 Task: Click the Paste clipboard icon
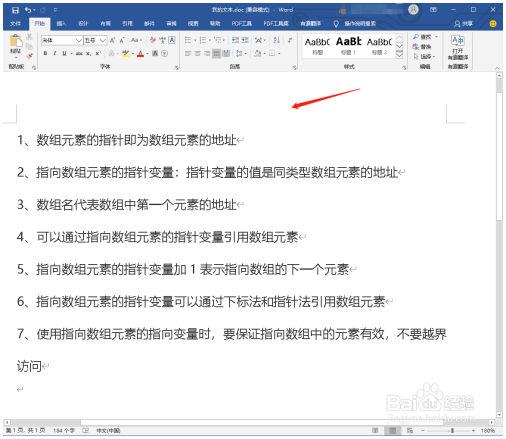pyautogui.click(x=16, y=42)
